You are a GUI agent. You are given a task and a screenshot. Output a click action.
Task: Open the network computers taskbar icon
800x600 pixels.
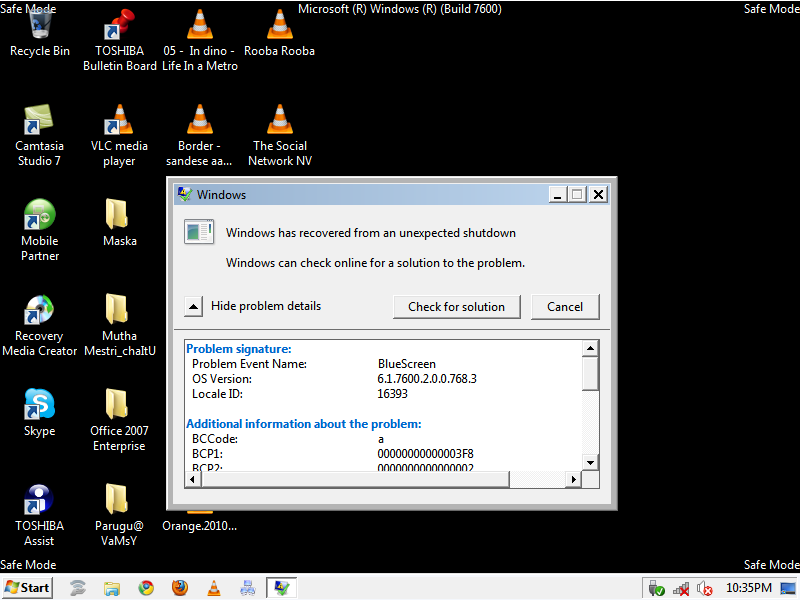click(x=247, y=588)
